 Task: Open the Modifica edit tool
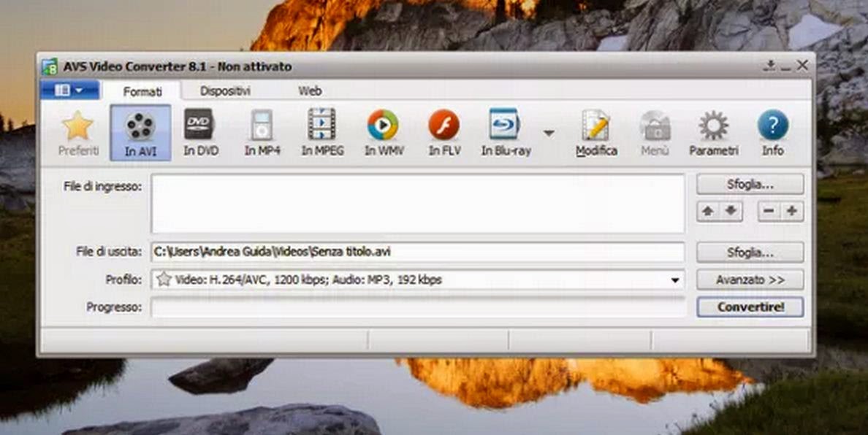click(596, 134)
